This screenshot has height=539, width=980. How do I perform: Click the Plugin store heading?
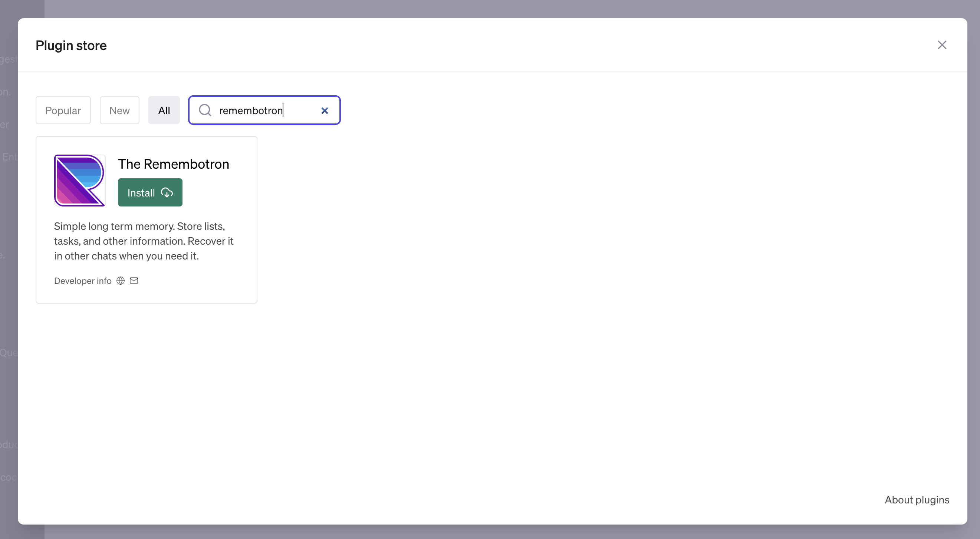pos(71,46)
